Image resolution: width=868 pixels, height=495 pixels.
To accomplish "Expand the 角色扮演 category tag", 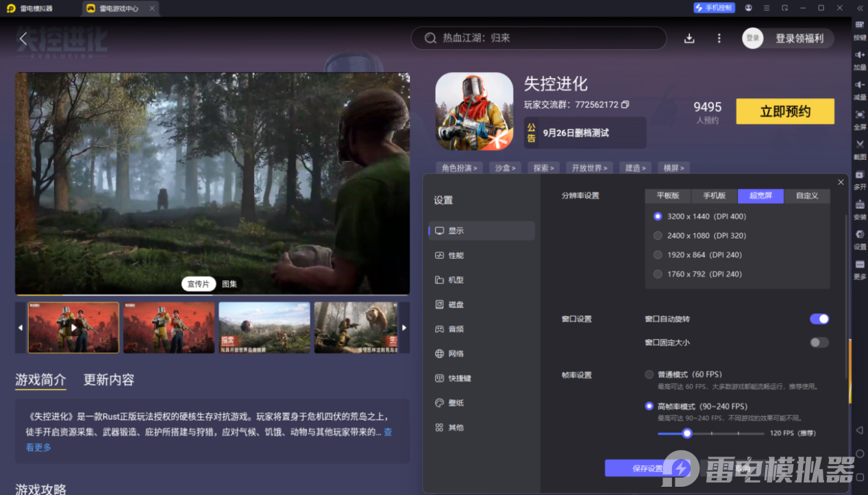I will point(458,167).
